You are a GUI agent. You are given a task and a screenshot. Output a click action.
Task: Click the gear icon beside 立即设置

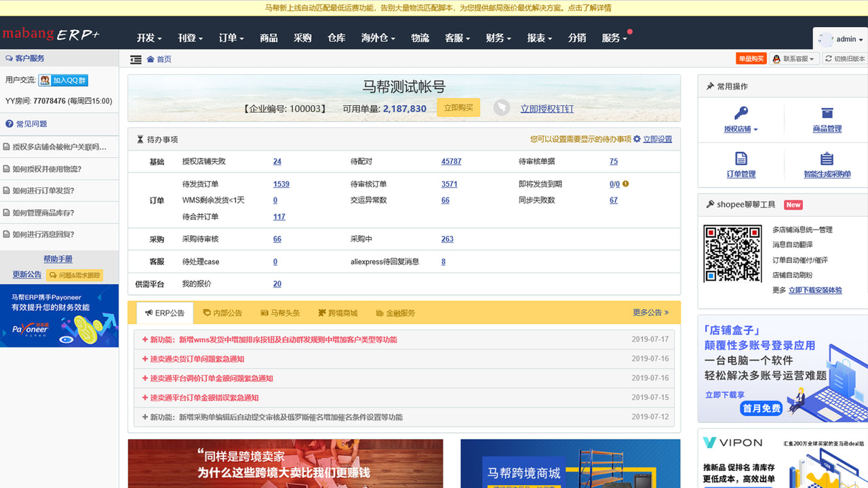[637, 139]
